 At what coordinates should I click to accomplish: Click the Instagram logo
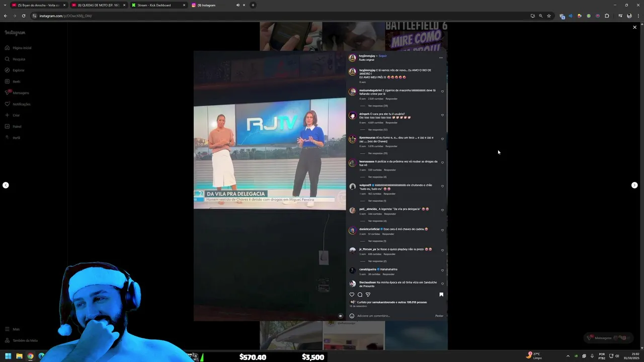click(15, 33)
